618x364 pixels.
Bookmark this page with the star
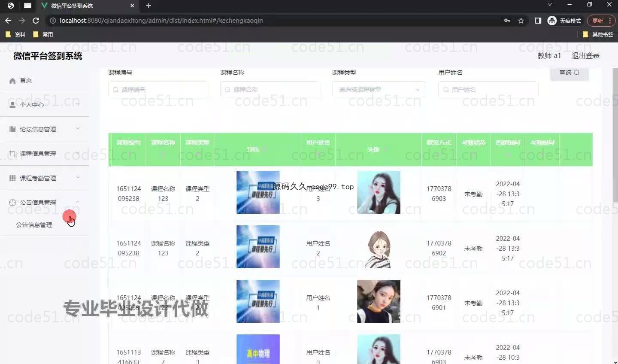click(521, 21)
